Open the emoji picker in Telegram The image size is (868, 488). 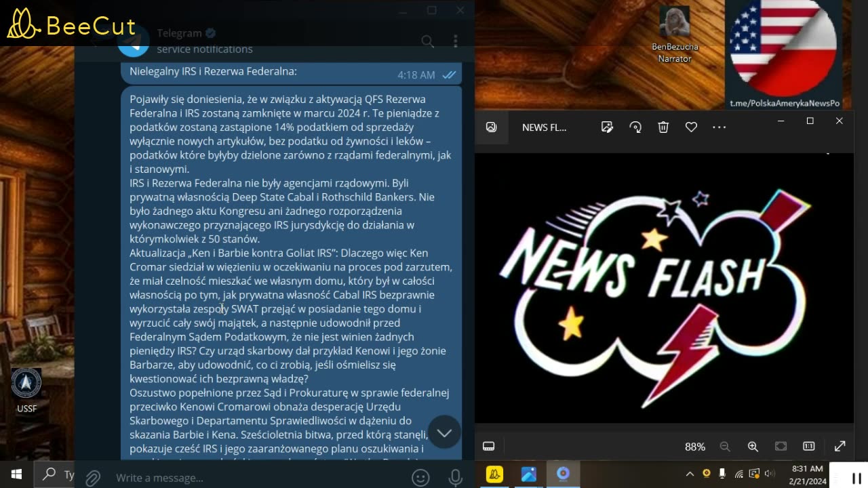[x=420, y=478]
